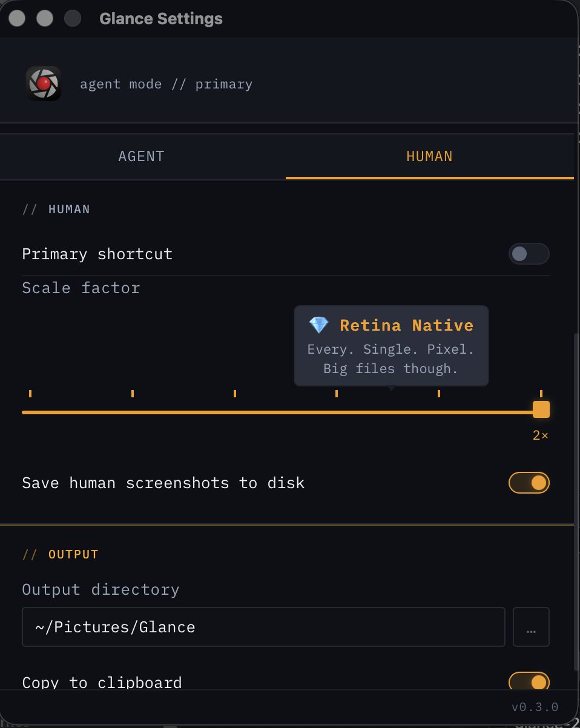Click the Retina Native tooltip heading

point(406,325)
